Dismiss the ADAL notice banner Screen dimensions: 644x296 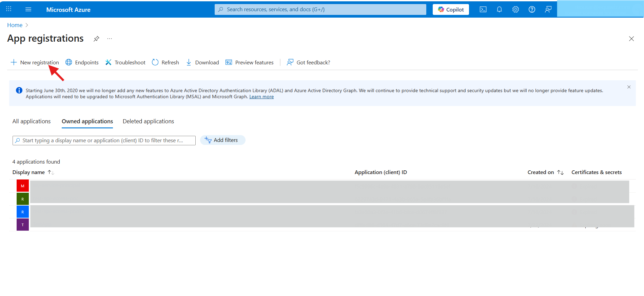(x=629, y=87)
